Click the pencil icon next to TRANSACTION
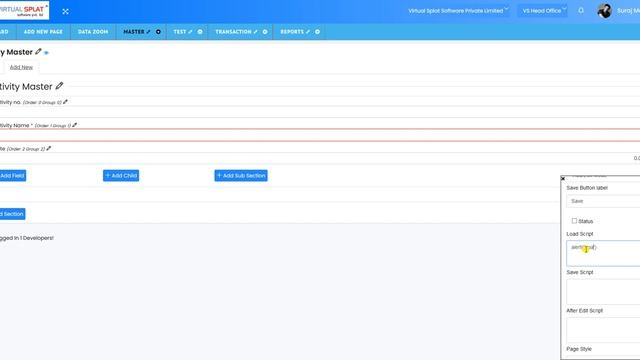This screenshot has height=360, width=640. click(x=256, y=32)
